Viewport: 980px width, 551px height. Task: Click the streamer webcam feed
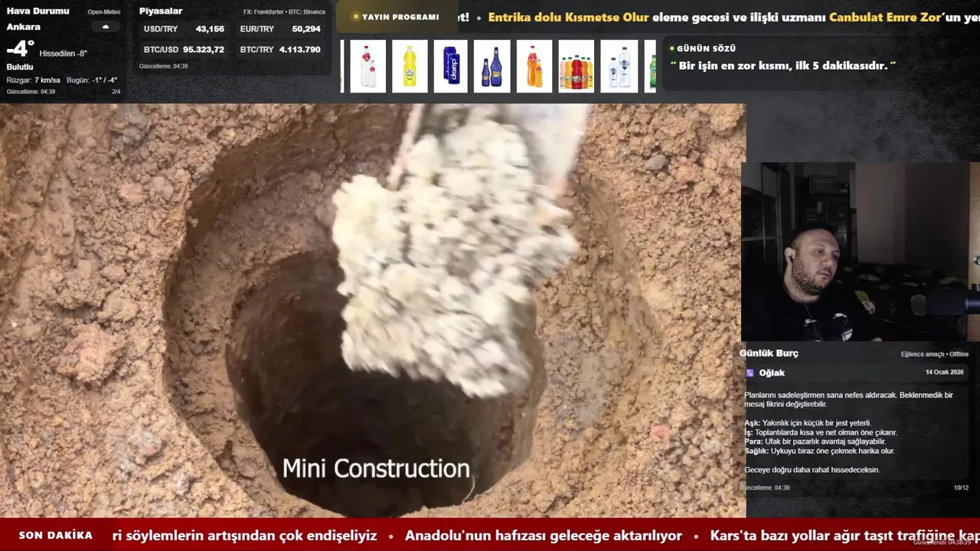pos(861,252)
